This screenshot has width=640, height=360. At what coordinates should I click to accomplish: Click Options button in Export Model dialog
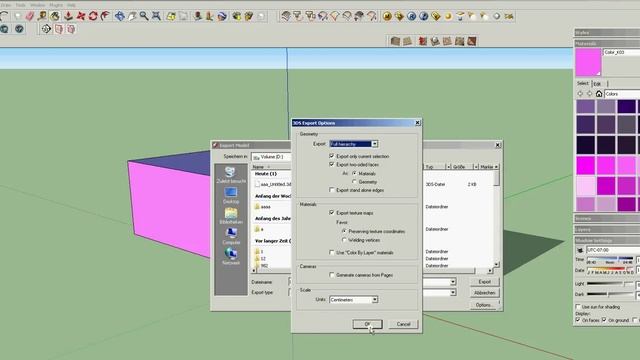[x=484, y=305]
